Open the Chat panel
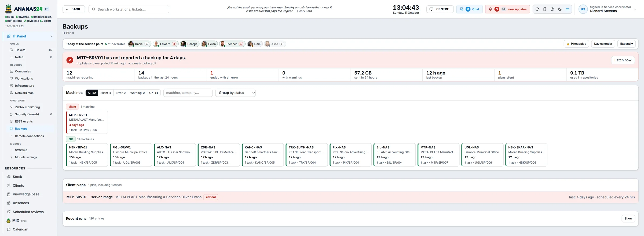The width and height of the screenshot is (644, 236). [469, 9]
